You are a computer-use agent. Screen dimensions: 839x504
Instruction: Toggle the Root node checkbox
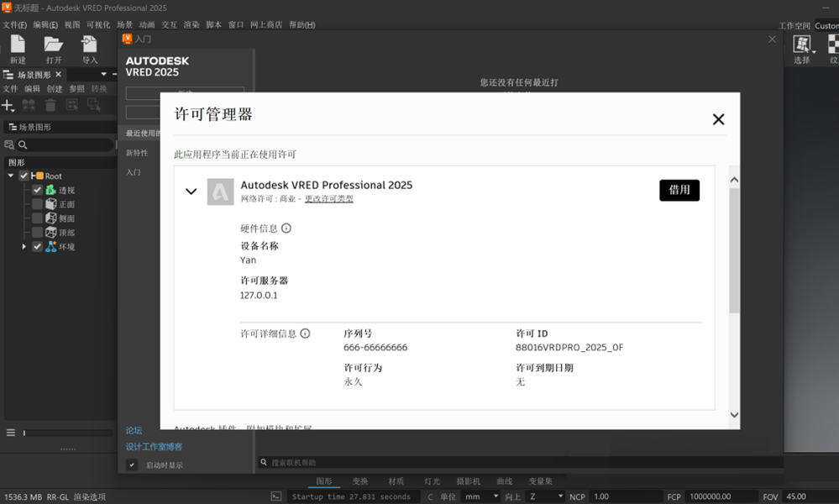(x=24, y=176)
